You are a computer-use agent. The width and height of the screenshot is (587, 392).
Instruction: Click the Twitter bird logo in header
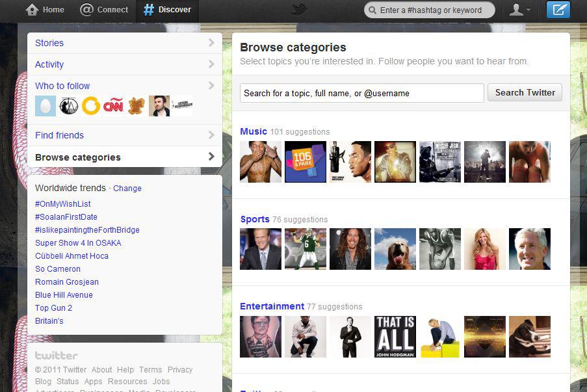point(299,9)
